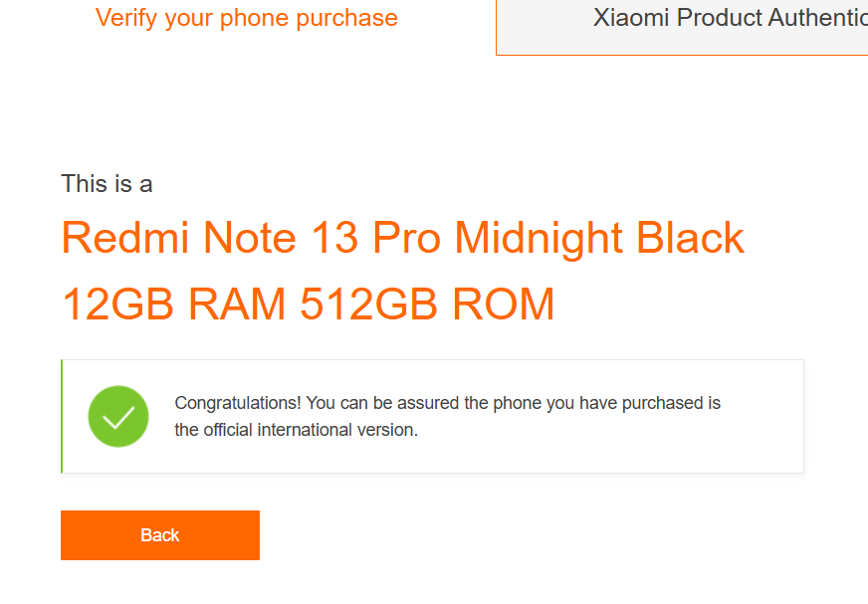This screenshot has width=868, height=604.
Task: Click the green checkmark success icon
Action: click(x=117, y=416)
